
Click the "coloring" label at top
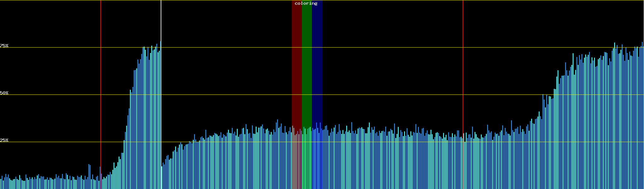[x=306, y=3]
